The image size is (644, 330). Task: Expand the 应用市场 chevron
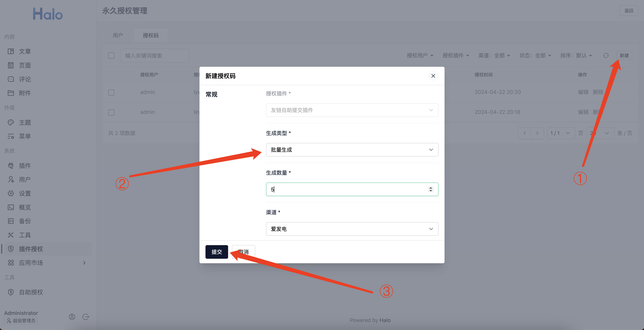tap(84, 263)
